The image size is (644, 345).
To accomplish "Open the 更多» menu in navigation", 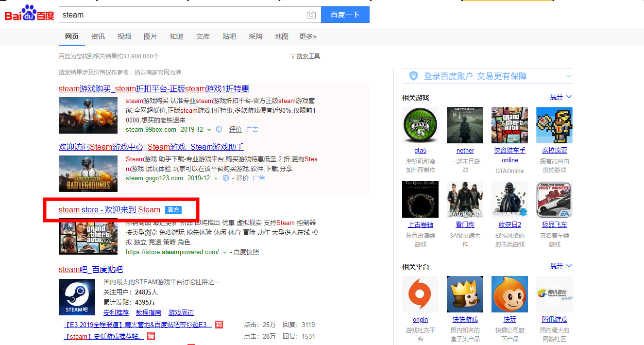I will pyautogui.click(x=307, y=36).
